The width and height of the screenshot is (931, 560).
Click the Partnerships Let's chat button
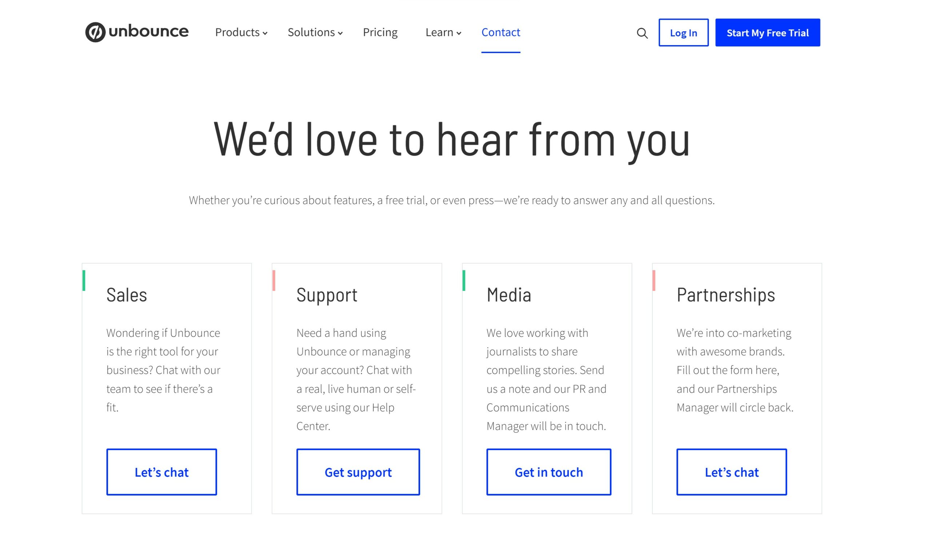pyautogui.click(x=731, y=472)
